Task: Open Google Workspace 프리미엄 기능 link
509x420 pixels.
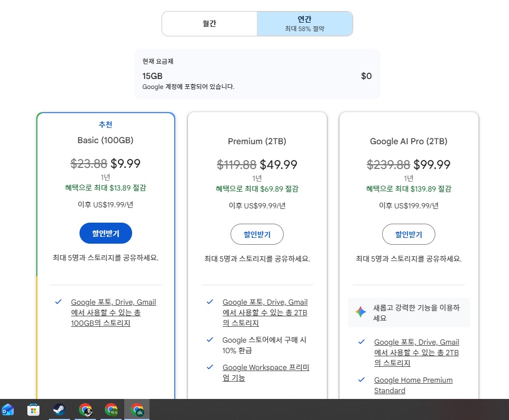Action: 265,373
